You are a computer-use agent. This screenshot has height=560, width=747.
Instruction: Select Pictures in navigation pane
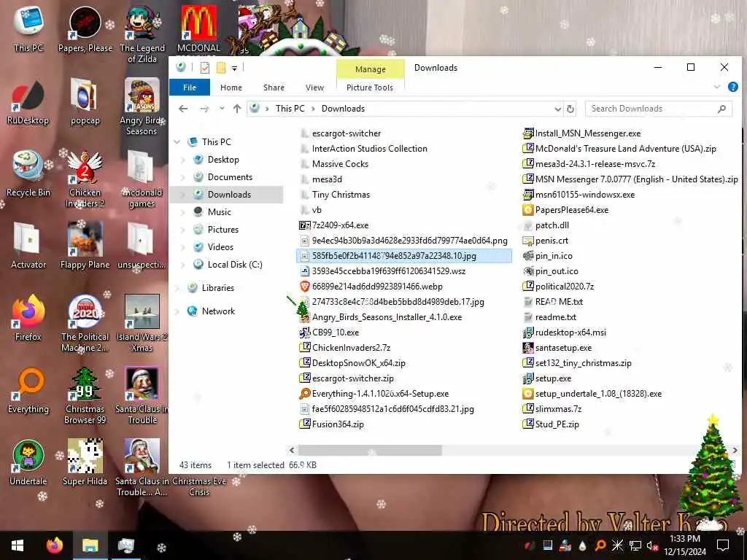223,230
